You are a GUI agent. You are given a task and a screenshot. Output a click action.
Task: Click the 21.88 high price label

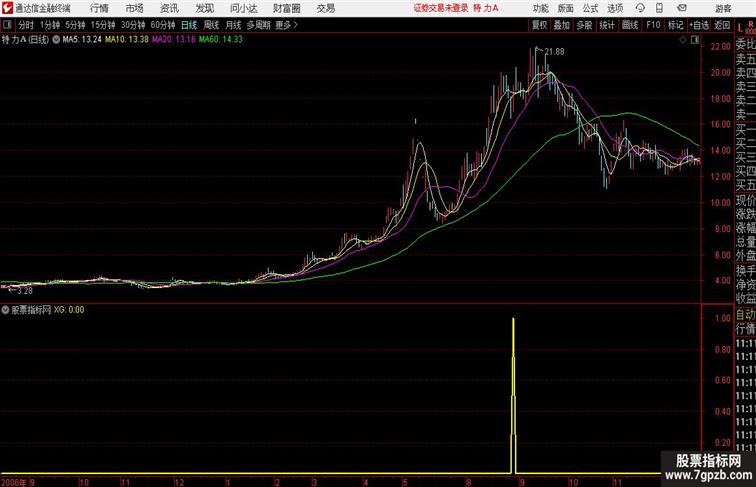[554, 52]
